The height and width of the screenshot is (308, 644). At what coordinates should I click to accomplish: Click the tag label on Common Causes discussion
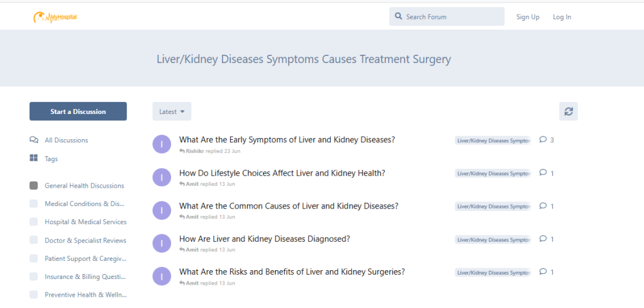pos(493,207)
